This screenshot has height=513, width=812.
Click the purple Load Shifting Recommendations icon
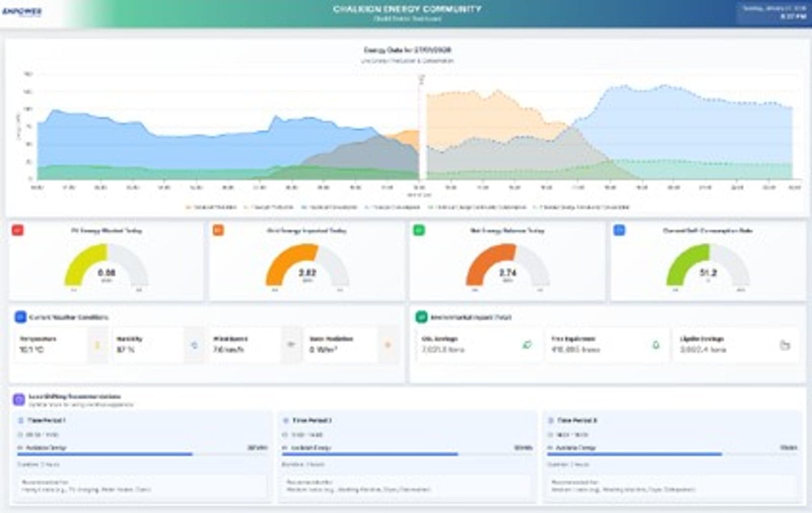click(19, 399)
